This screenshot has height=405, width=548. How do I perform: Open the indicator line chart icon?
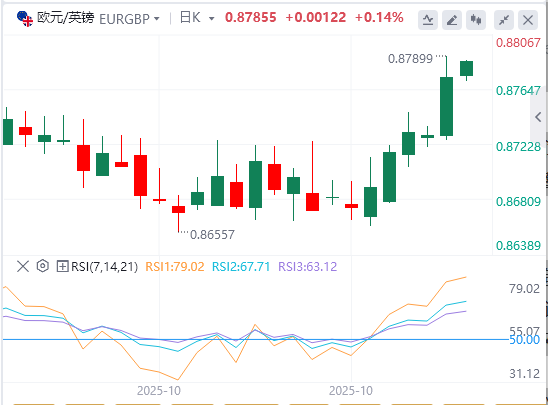click(428, 20)
